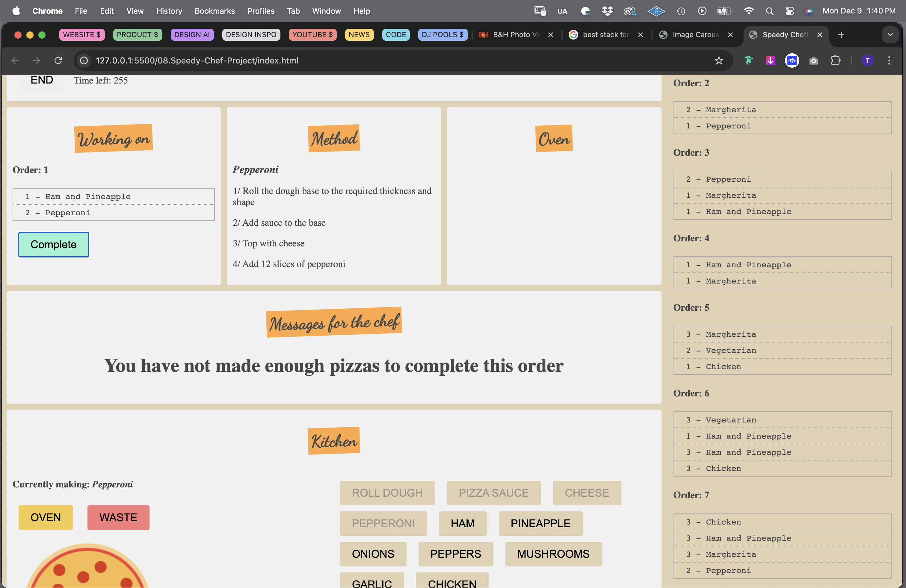Screen dimensions: 906x588
Task: Close the Image Carousel tab
Action: [730, 35]
